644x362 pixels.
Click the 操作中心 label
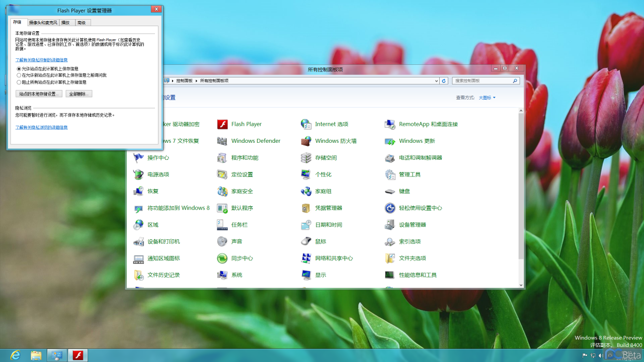158,158
